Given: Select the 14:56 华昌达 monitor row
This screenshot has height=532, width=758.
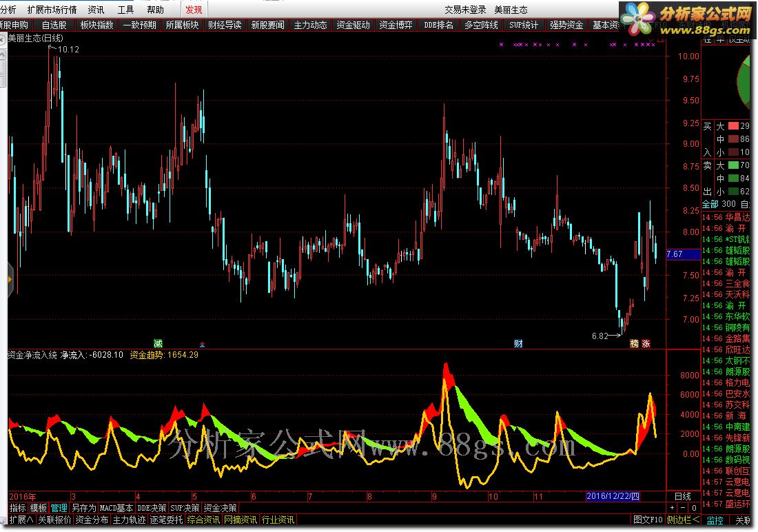Looking at the screenshot, I should coord(726,217).
